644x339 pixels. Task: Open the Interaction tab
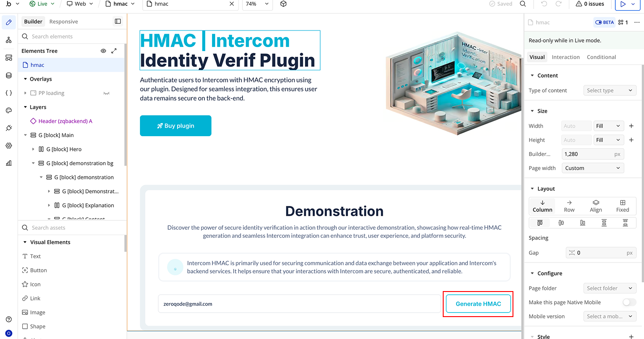(x=566, y=57)
